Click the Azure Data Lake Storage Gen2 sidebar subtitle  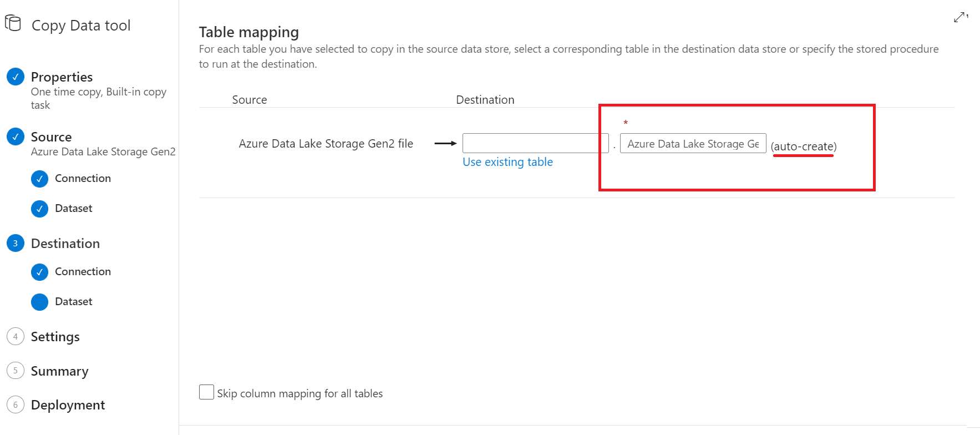[x=103, y=152]
